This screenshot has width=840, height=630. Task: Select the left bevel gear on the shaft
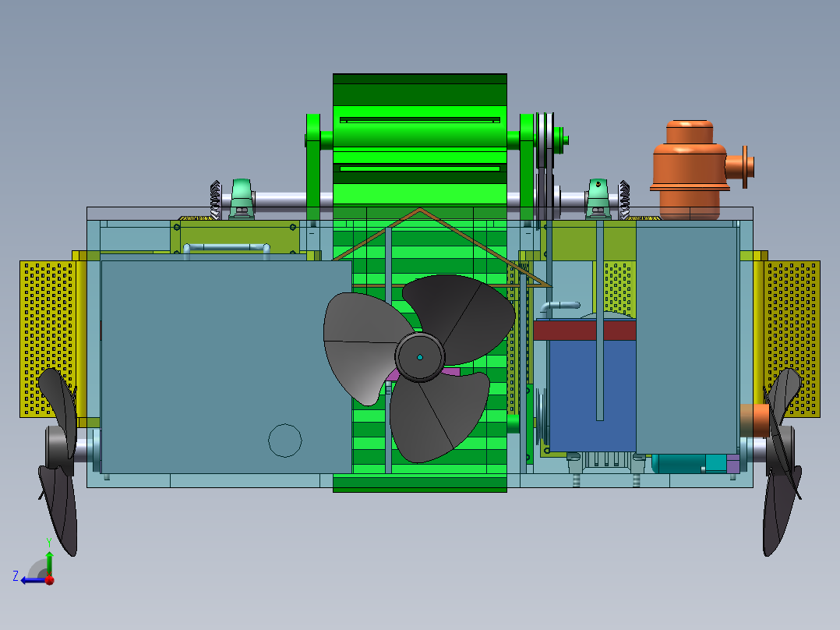215,200
